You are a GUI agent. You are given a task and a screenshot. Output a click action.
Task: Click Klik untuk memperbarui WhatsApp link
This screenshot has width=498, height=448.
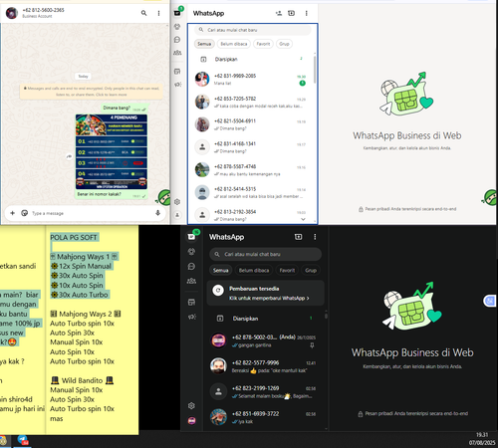269,298
